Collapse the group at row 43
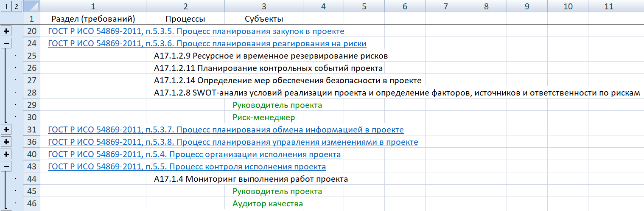Image resolution: width=644 pixels, height=211 pixels. (x=6, y=166)
